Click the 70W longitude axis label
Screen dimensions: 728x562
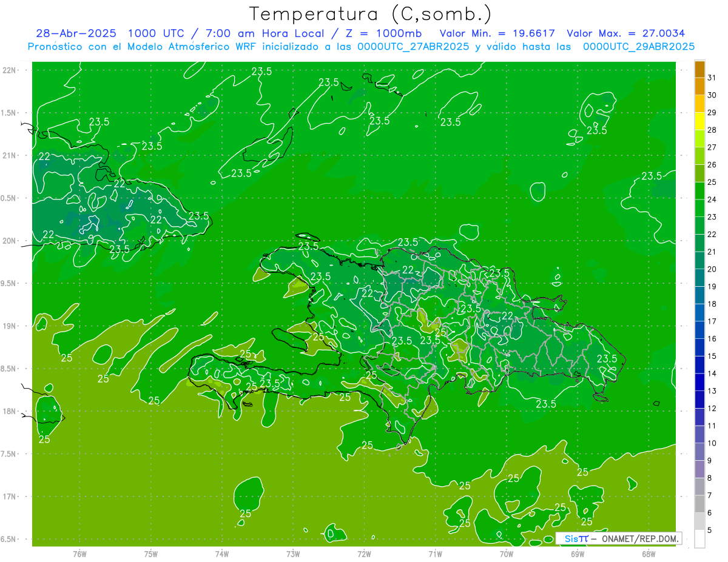pos(507,554)
